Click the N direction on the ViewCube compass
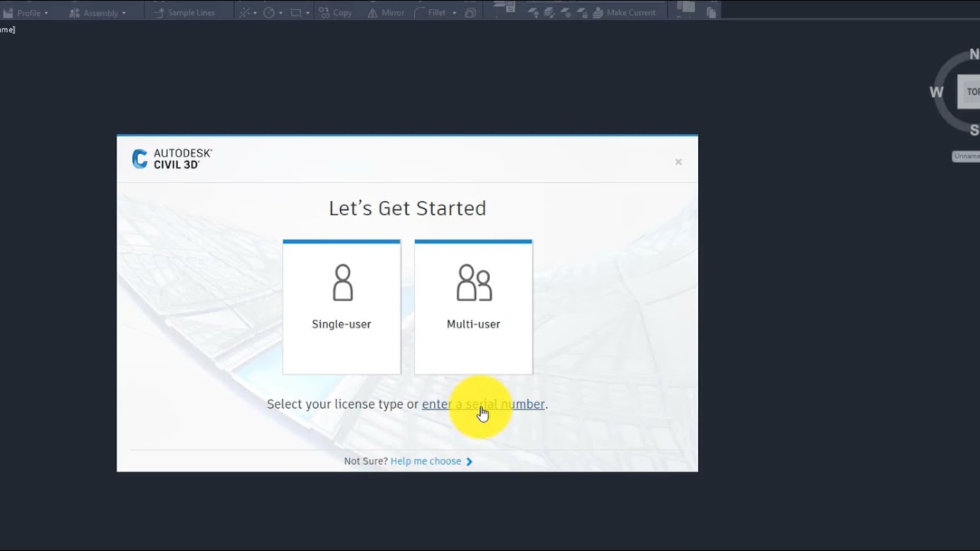 tap(974, 54)
